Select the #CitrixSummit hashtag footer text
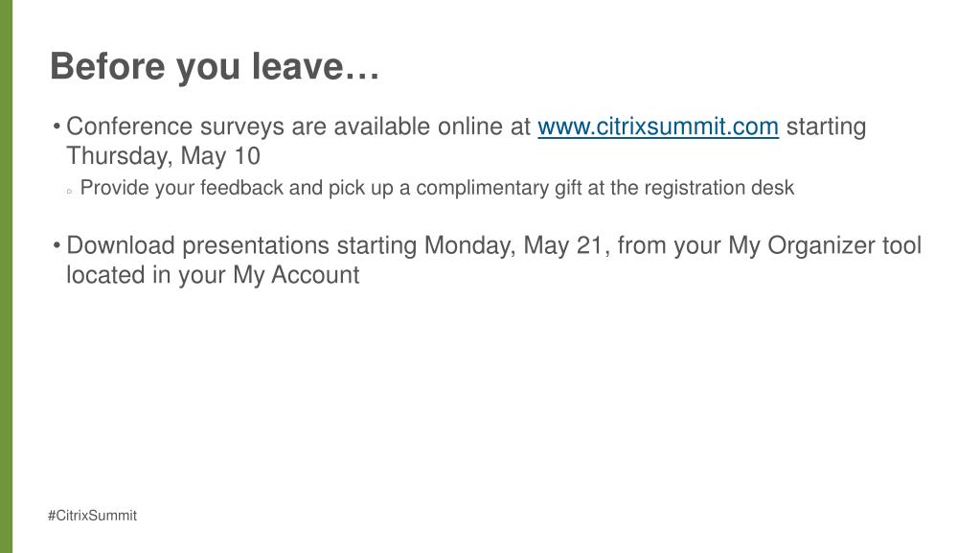Image resolution: width=980 pixels, height=553 pixels. point(93,516)
